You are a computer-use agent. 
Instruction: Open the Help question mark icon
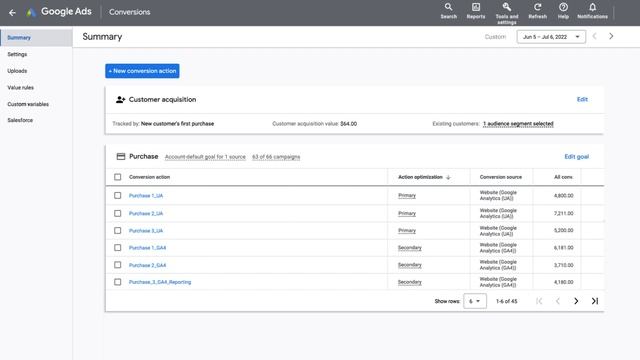pos(563,7)
